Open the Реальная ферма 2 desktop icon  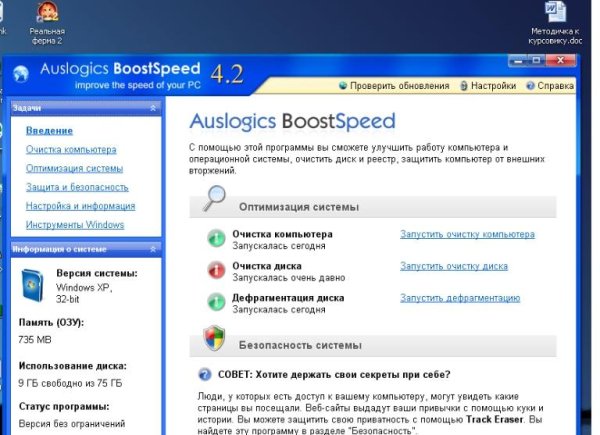click(x=47, y=23)
